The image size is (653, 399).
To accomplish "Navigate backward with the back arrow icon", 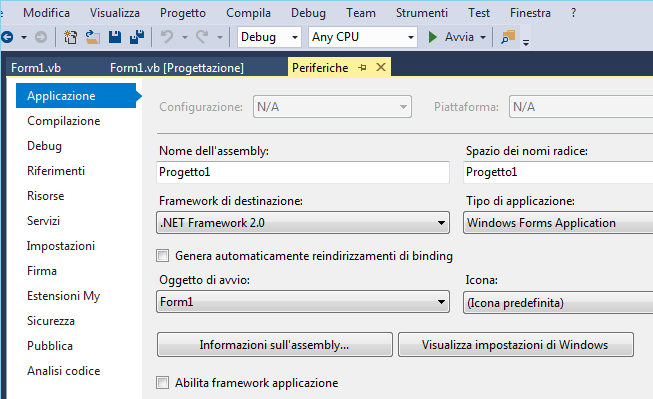I will point(7,37).
